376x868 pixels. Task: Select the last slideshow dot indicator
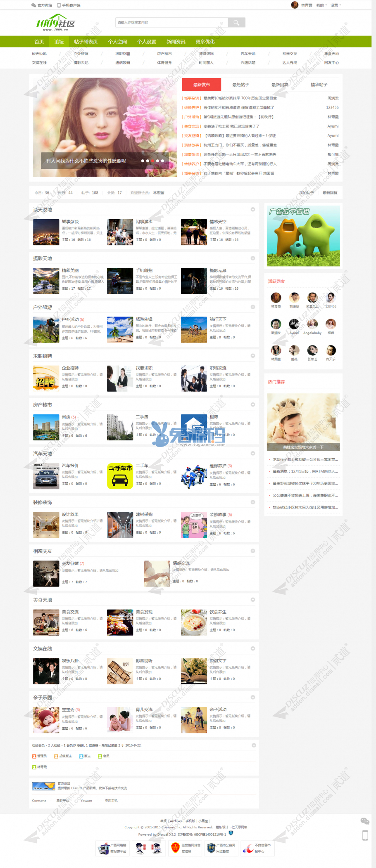click(162, 161)
